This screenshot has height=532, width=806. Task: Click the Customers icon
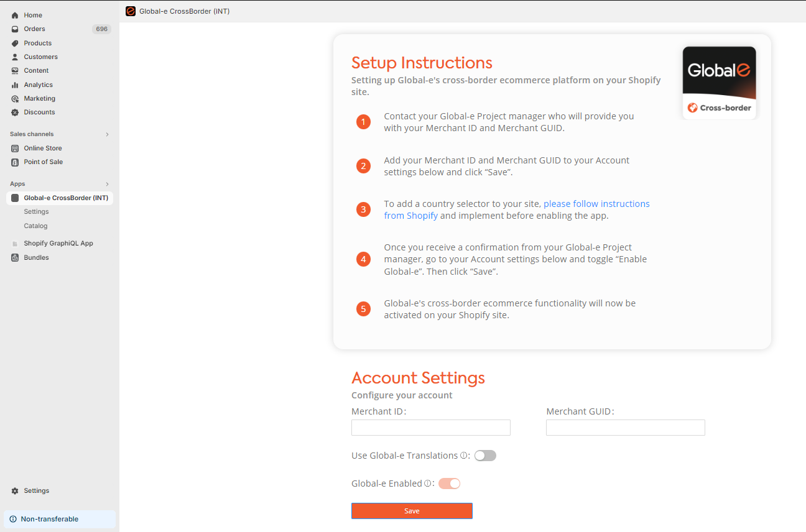coord(15,57)
